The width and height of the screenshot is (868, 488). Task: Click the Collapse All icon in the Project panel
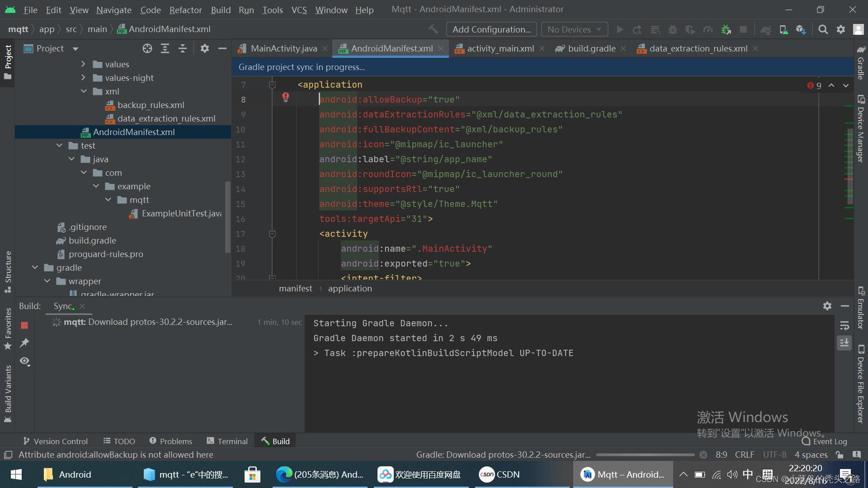click(183, 48)
